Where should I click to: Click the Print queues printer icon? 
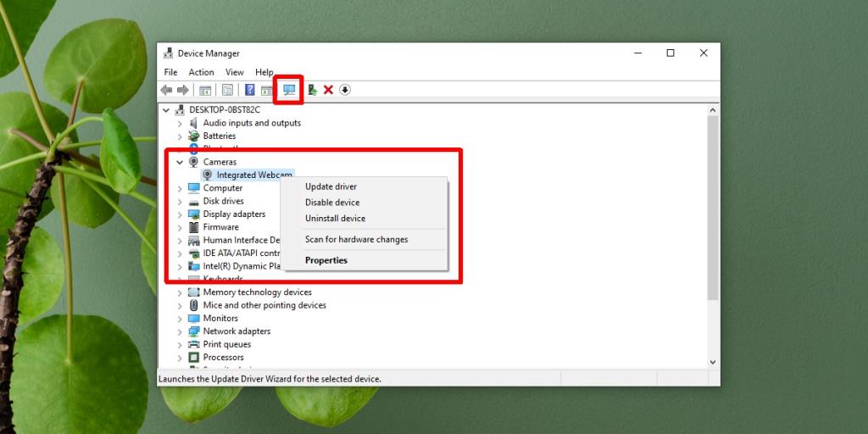click(194, 344)
